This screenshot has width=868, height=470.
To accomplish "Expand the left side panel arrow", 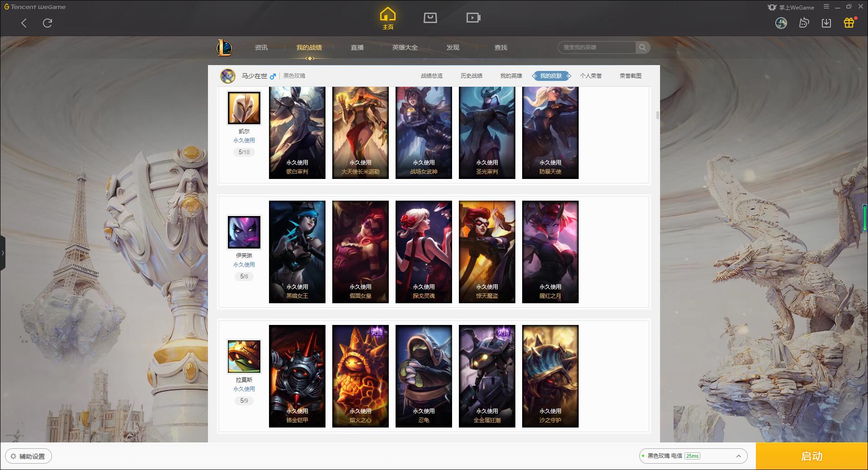I will coord(3,253).
